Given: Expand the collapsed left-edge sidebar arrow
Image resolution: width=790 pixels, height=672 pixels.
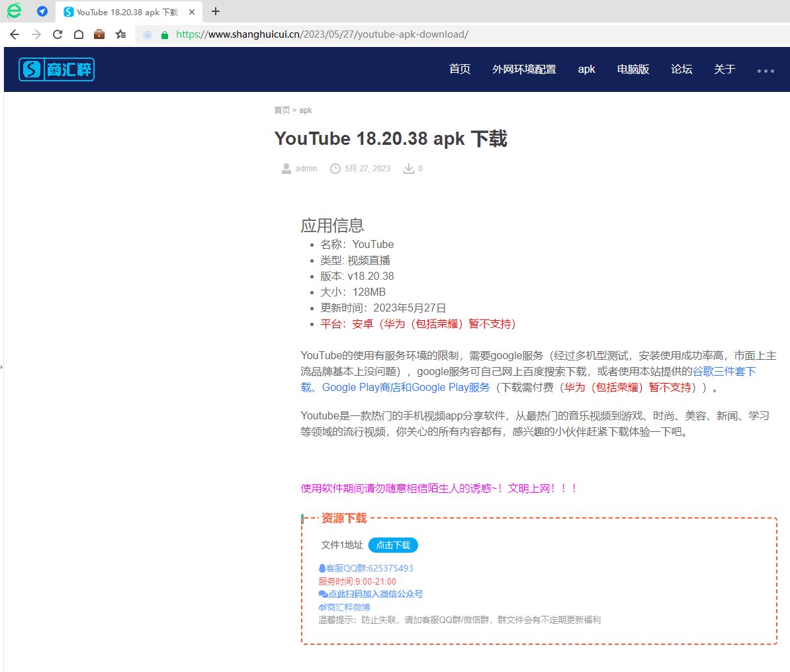Looking at the screenshot, I should pos(3,366).
